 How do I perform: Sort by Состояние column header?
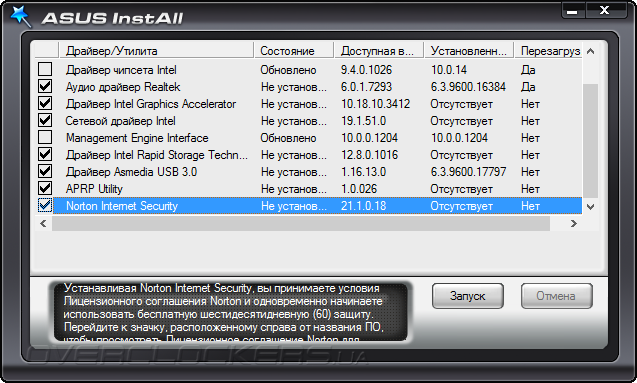[x=294, y=51]
